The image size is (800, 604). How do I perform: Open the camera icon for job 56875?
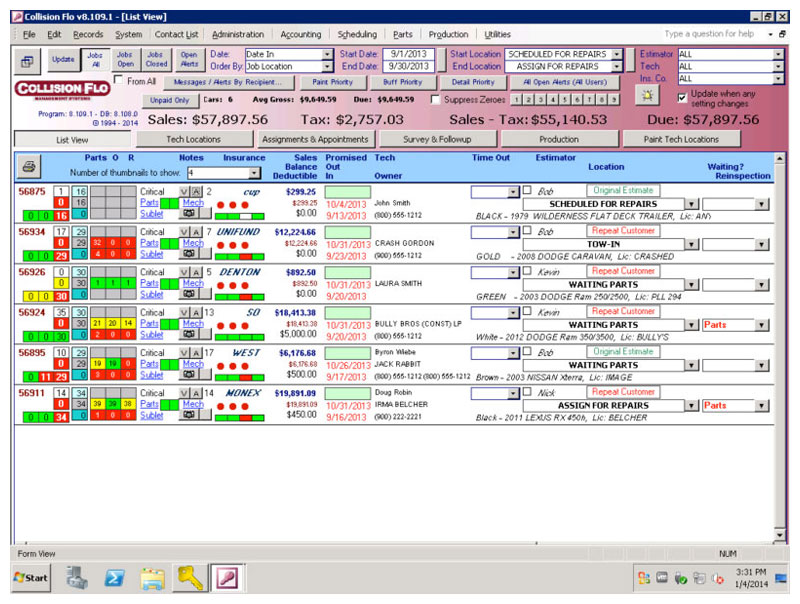pos(189,213)
